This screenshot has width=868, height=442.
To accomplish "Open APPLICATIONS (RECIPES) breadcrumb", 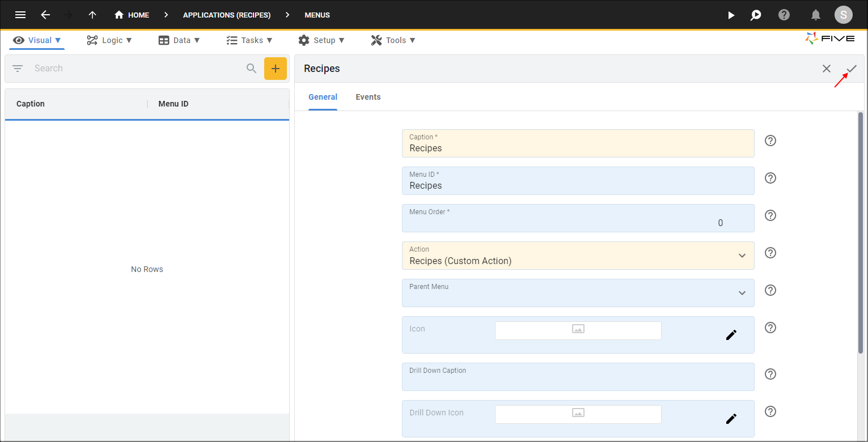I will (x=227, y=15).
